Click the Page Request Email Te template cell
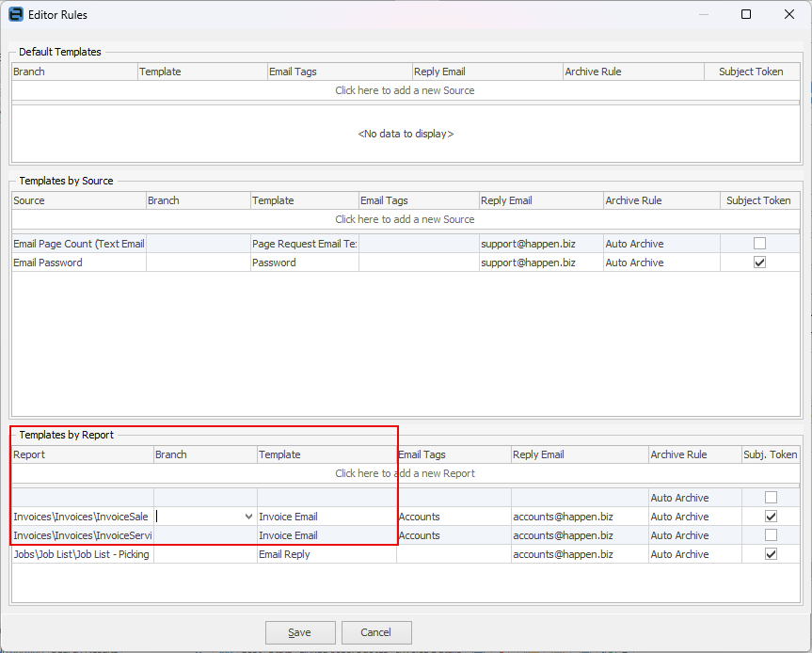The image size is (812, 653). tap(305, 244)
